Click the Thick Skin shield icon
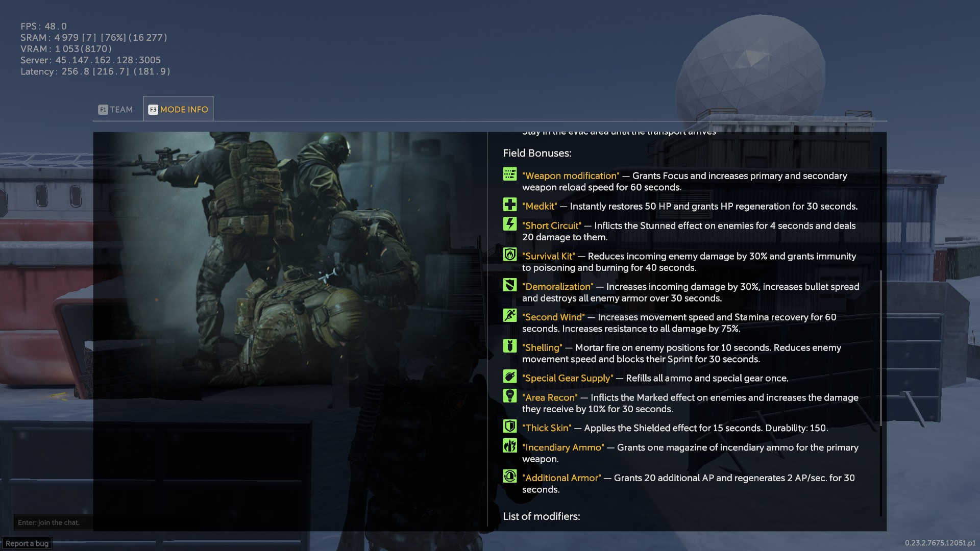 (x=509, y=427)
